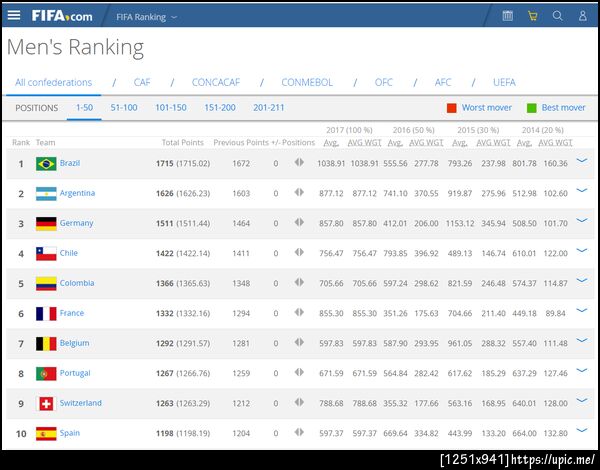Image resolution: width=600 pixels, height=470 pixels.
Task: Expand Germany row details chevron
Action: tap(582, 220)
